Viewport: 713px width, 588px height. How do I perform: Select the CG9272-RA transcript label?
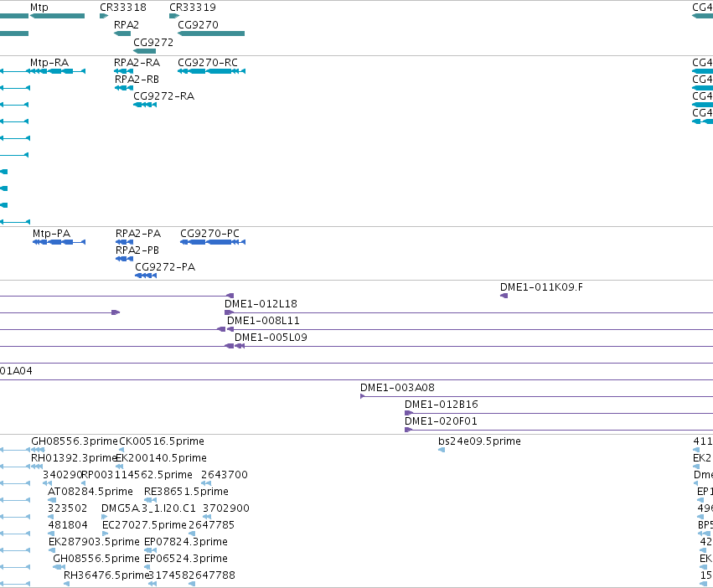[163, 96]
